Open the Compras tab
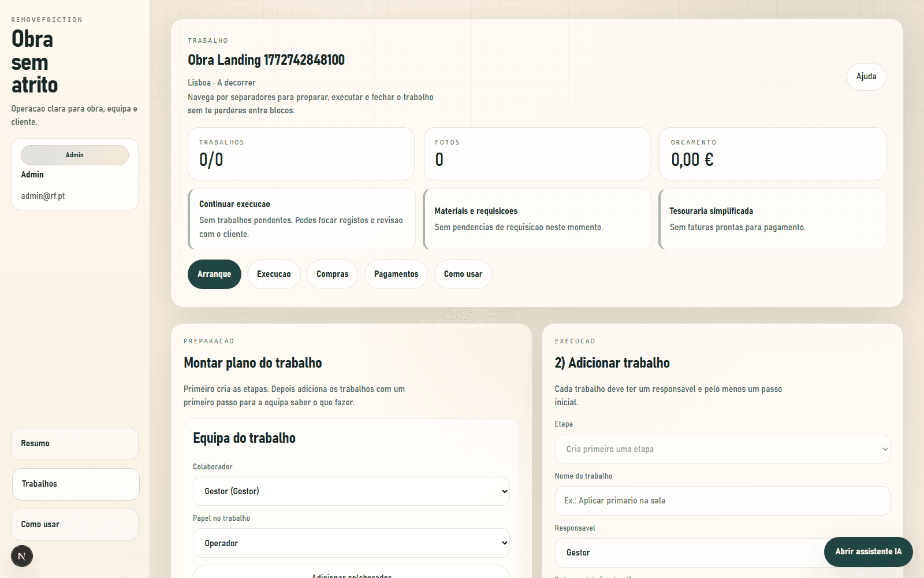 (x=332, y=274)
